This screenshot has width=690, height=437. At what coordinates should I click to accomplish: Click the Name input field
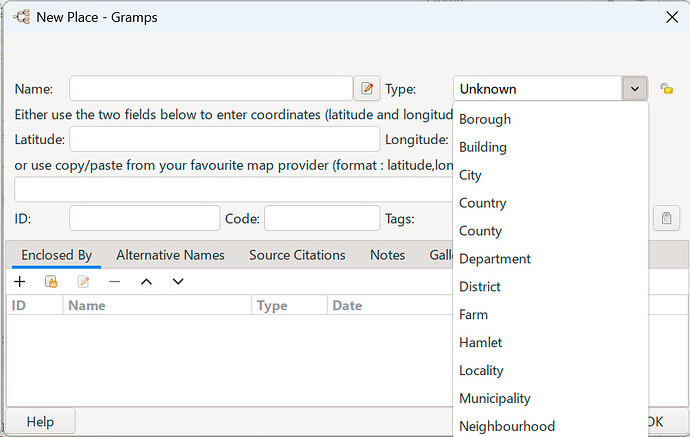210,89
